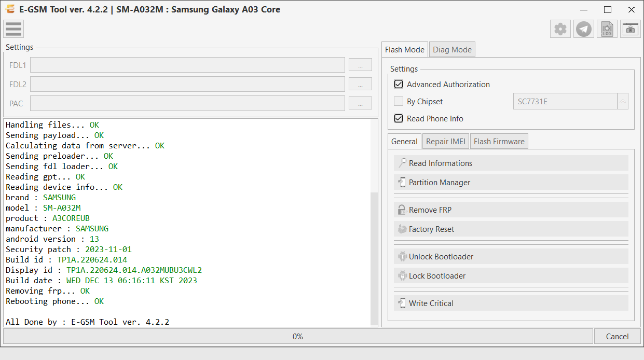Browse for PAC file
Screen dimensions: 644x360
(360, 103)
